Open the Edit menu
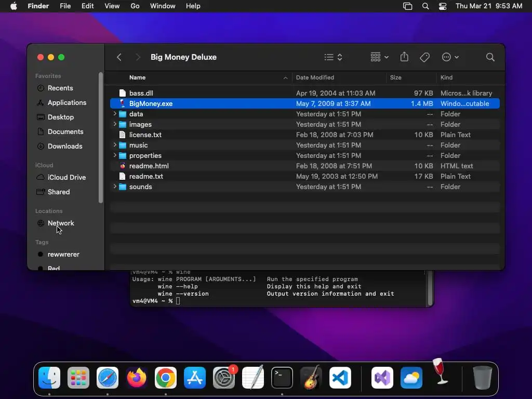The width and height of the screenshot is (532, 399). pyautogui.click(x=87, y=6)
